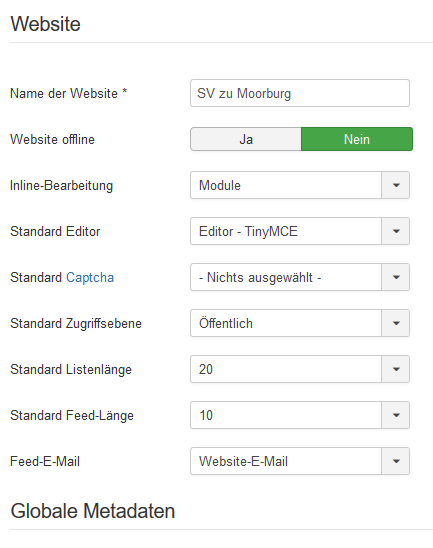This screenshot has width=433, height=548.
Task: Click the Feed-E-Mail caret icon
Action: click(396, 461)
